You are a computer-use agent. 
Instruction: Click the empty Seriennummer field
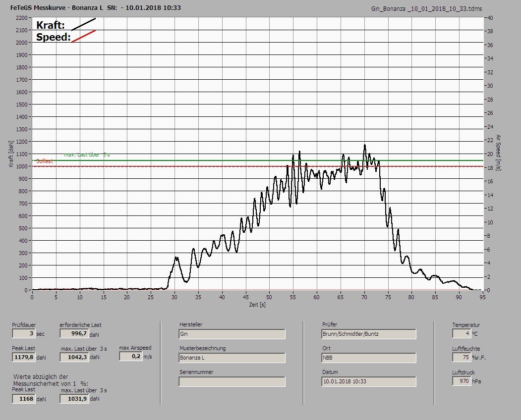(x=232, y=381)
